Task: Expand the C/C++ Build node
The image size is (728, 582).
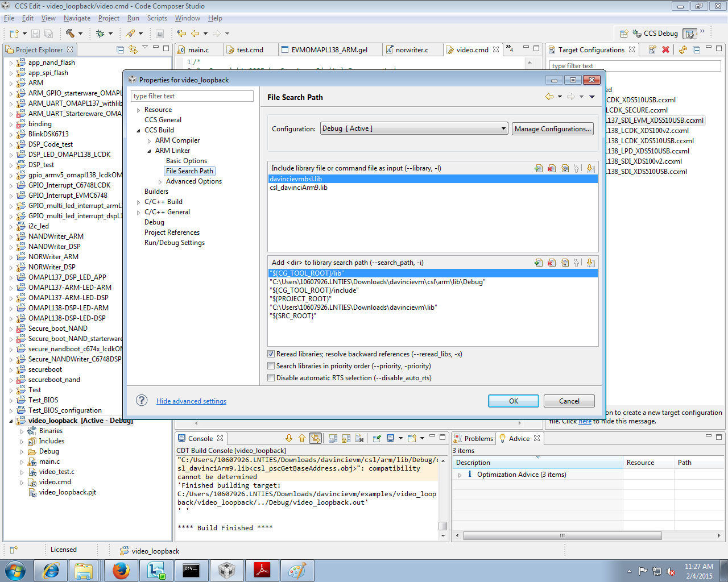Action: tap(138, 202)
